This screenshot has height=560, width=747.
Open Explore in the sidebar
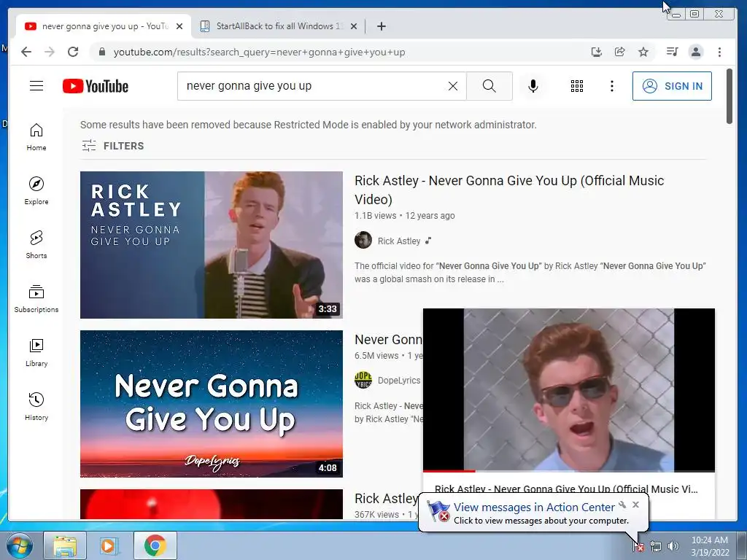click(x=36, y=191)
